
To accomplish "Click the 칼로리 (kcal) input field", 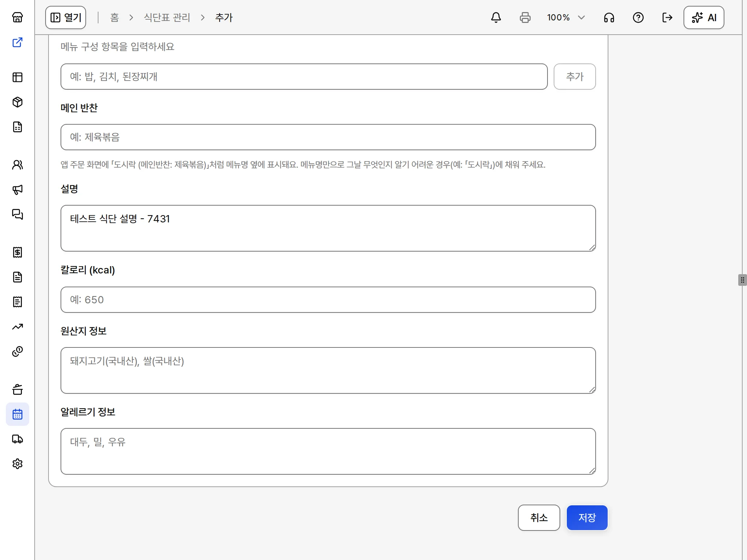I will click(328, 300).
